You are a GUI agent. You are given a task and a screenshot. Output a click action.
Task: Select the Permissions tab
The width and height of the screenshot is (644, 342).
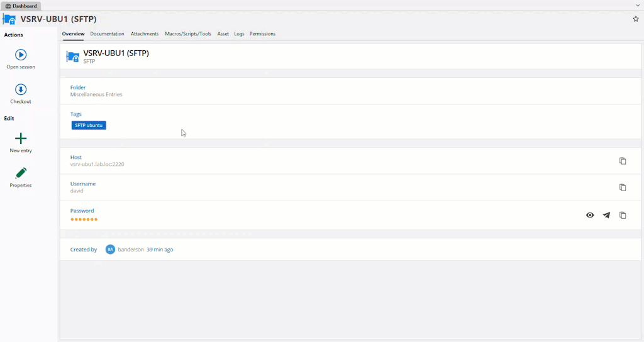coord(262,34)
